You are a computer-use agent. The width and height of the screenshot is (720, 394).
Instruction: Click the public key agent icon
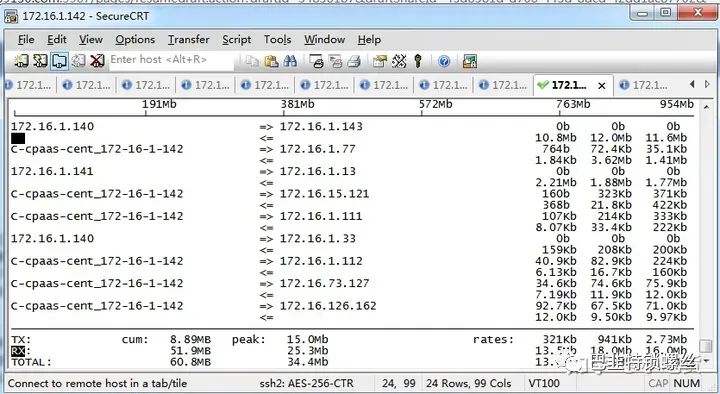pyautogui.click(x=417, y=61)
